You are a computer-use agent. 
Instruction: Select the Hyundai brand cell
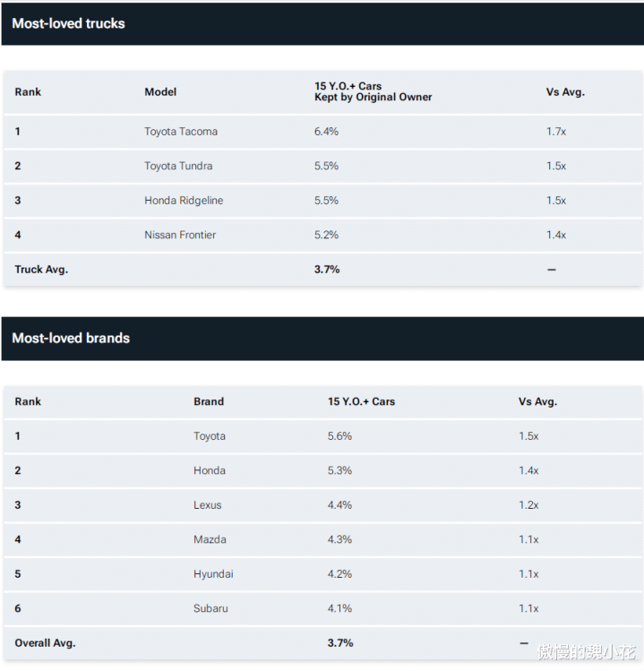tap(213, 574)
